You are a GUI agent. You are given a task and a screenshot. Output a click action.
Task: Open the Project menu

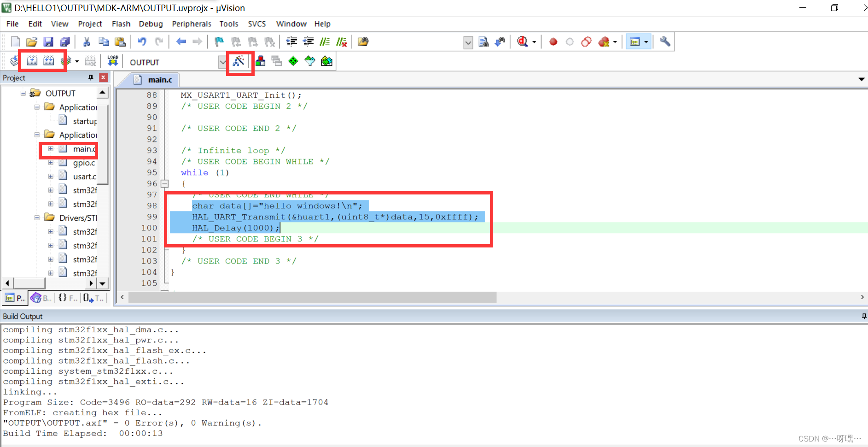(x=90, y=24)
